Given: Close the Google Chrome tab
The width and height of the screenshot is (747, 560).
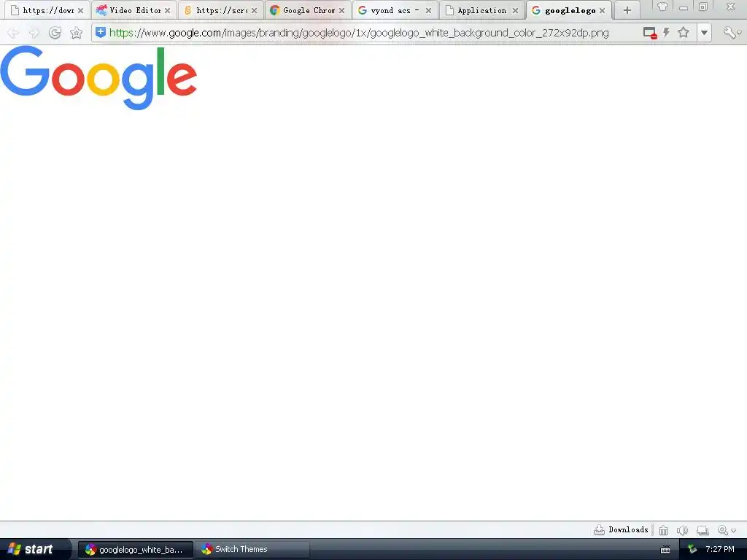Looking at the screenshot, I should pyautogui.click(x=341, y=10).
